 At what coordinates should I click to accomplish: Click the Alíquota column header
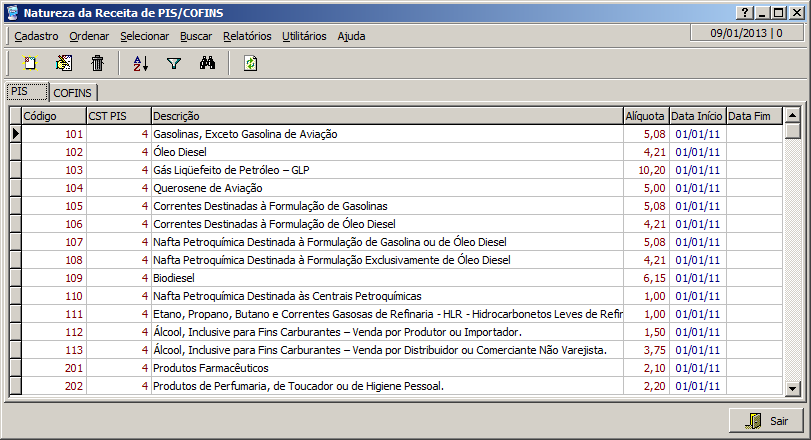[x=643, y=116]
